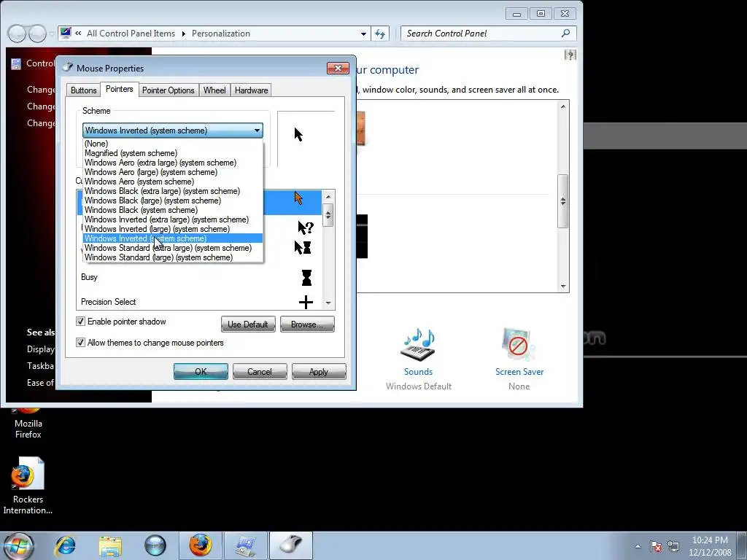Select the Help Select pointer icon
Image resolution: width=747 pixels, height=560 pixels.
pyautogui.click(x=306, y=227)
